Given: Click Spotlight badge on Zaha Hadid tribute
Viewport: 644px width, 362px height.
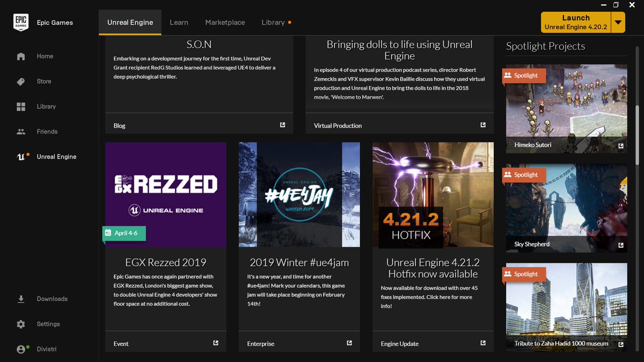Looking at the screenshot, I should coord(524,274).
